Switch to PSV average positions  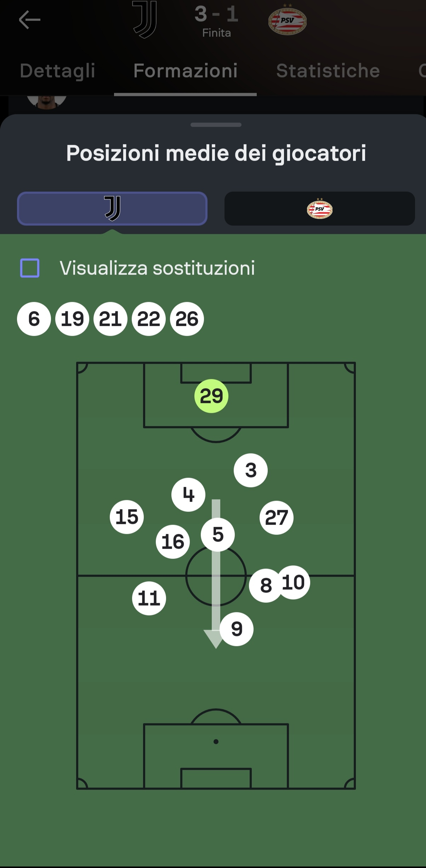coord(319,209)
